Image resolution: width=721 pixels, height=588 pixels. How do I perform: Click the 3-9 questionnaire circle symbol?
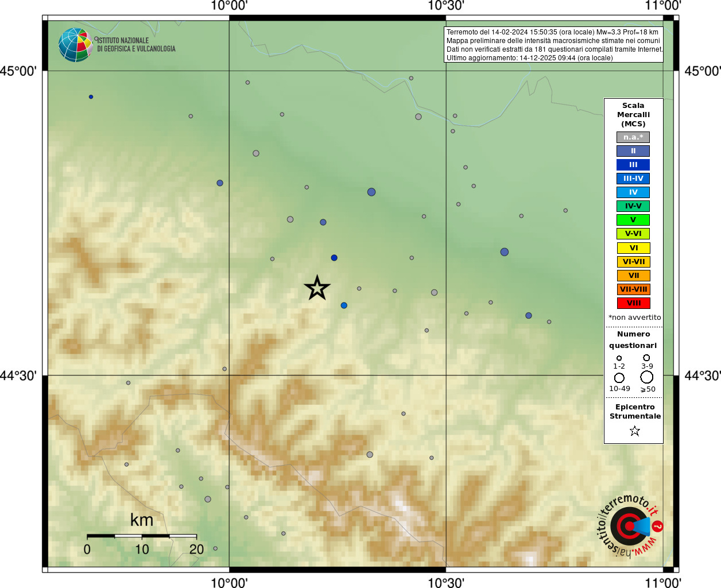pos(646,358)
